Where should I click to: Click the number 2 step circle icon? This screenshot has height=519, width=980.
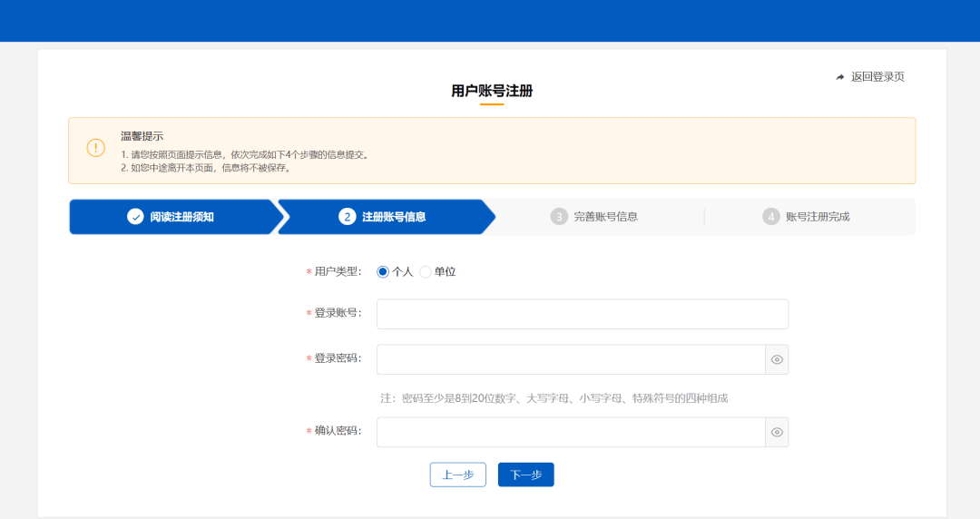(348, 217)
